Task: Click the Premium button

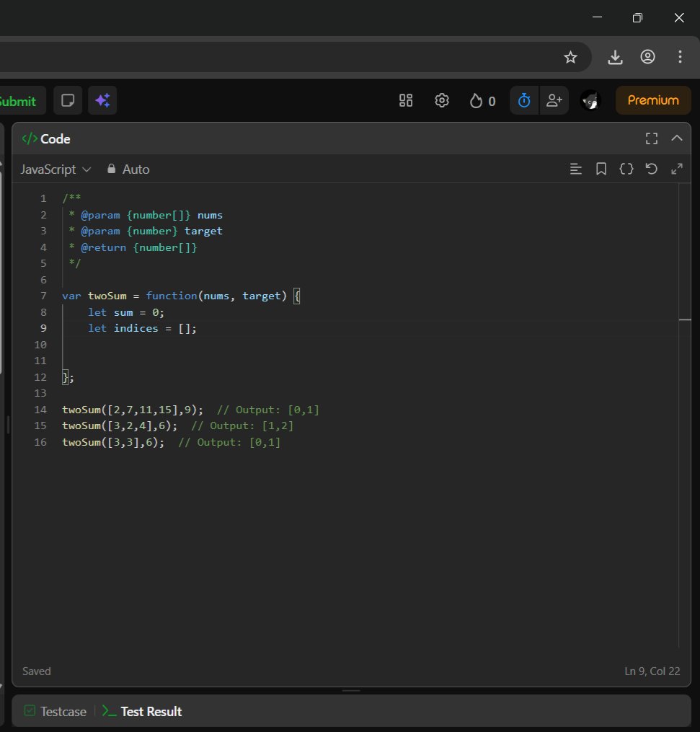Action: (x=653, y=100)
